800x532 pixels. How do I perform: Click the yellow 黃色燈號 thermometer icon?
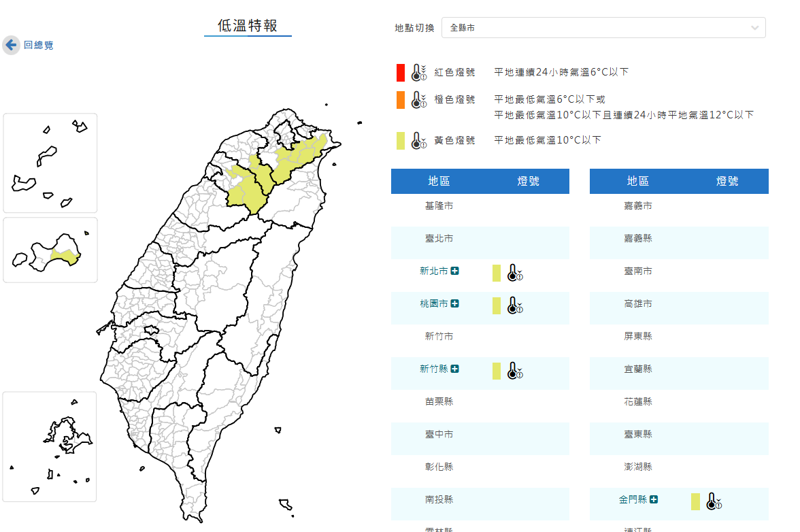[x=418, y=140]
